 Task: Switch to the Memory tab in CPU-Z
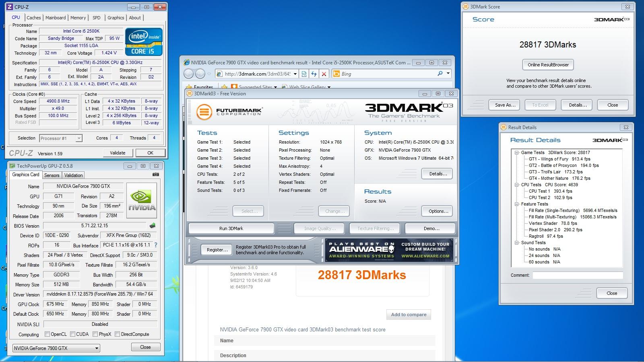point(78,18)
